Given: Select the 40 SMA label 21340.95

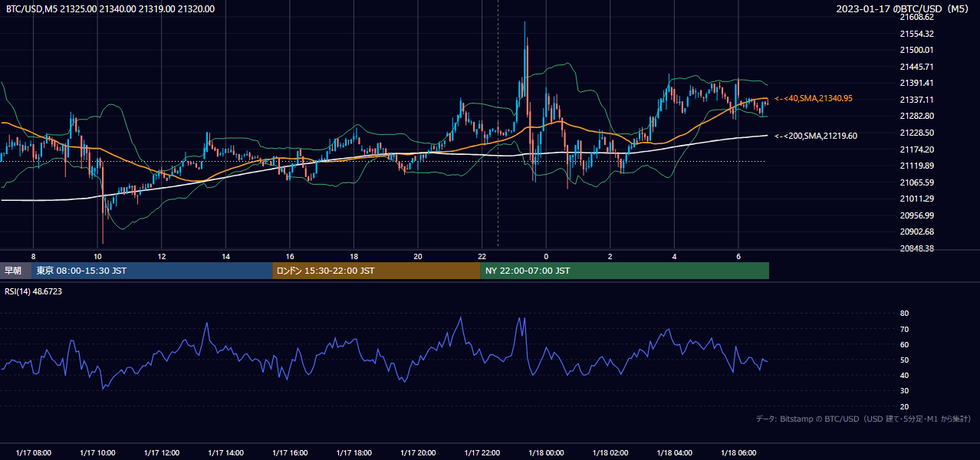Looking at the screenshot, I should (814, 98).
